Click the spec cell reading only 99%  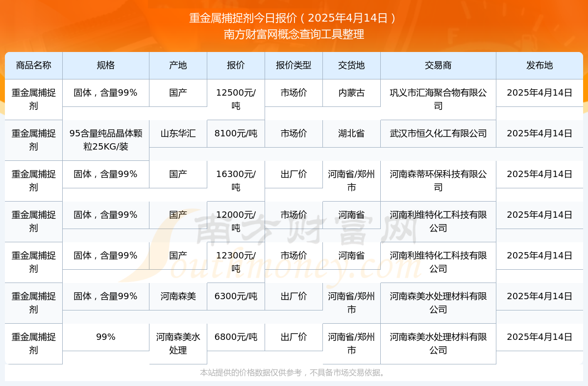106,337
